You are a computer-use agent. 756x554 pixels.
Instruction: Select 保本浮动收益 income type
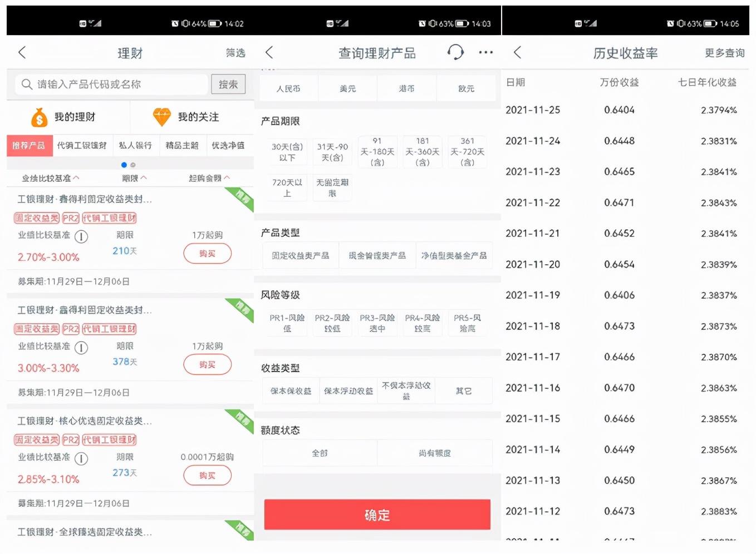[x=348, y=391]
